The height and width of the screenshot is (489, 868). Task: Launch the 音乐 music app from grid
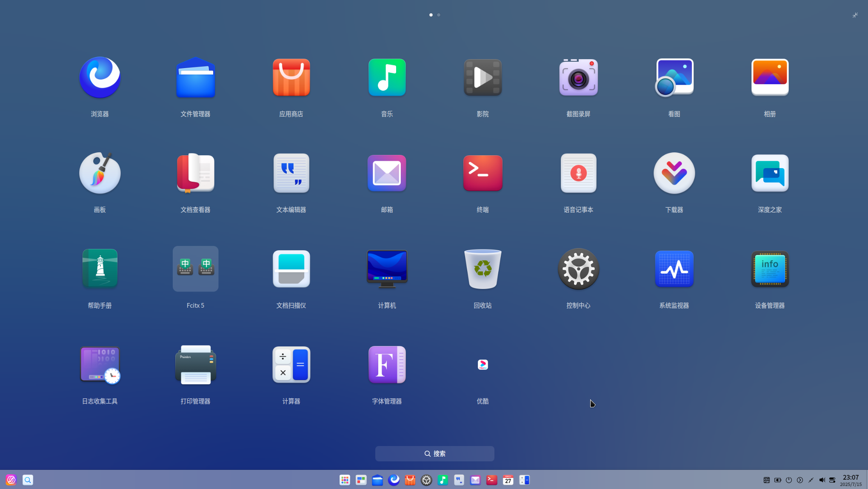(387, 77)
